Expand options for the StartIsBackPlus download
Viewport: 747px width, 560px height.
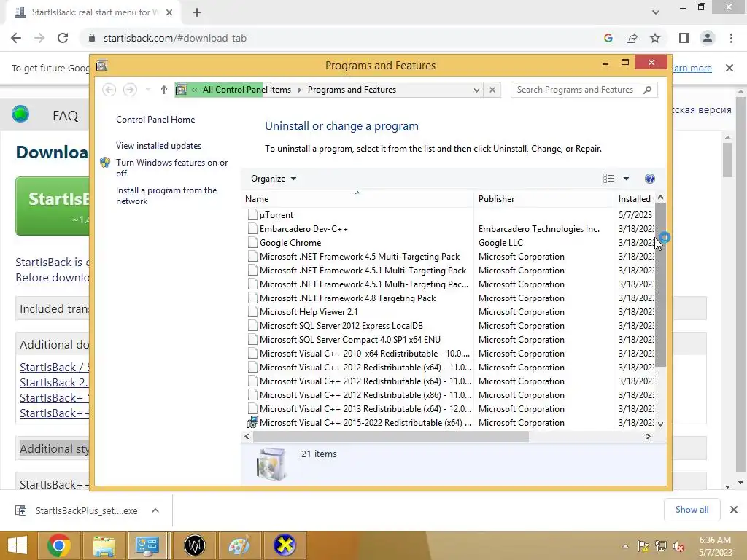(155, 510)
